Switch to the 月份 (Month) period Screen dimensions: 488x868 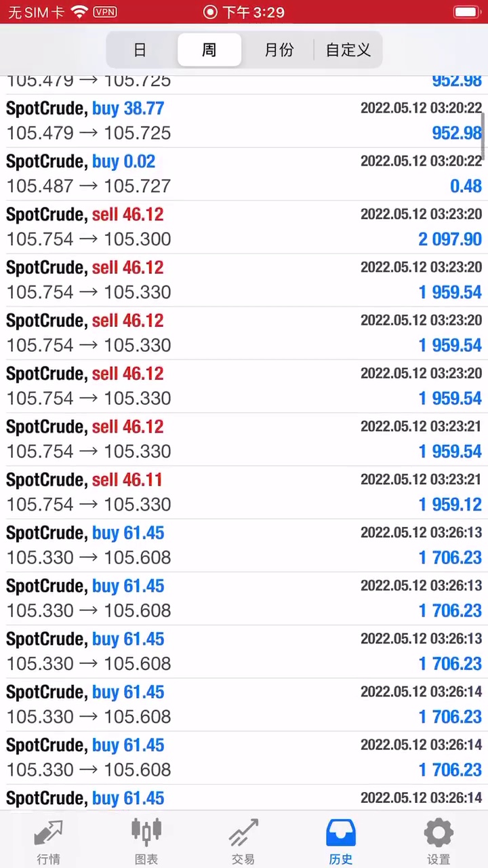click(x=279, y=50)
